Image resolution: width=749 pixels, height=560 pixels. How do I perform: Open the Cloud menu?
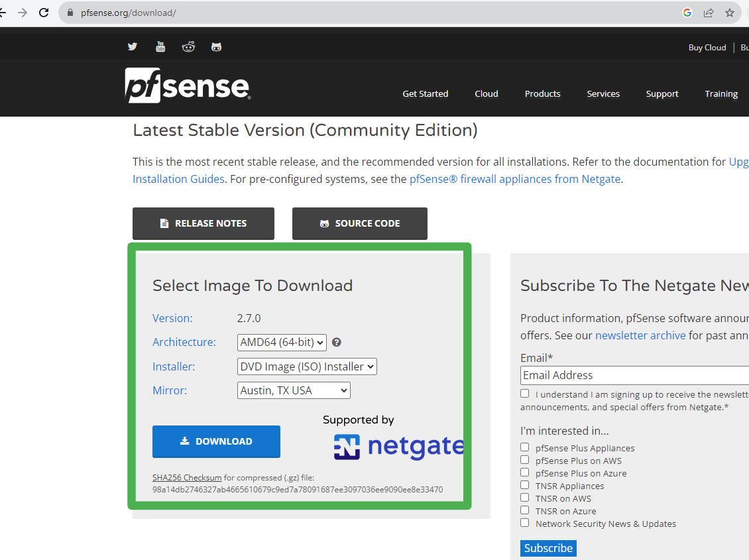(487, 93)
